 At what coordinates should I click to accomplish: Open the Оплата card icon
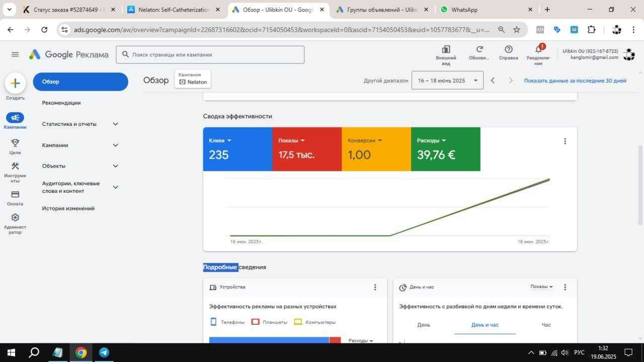[x=15, y=194]
